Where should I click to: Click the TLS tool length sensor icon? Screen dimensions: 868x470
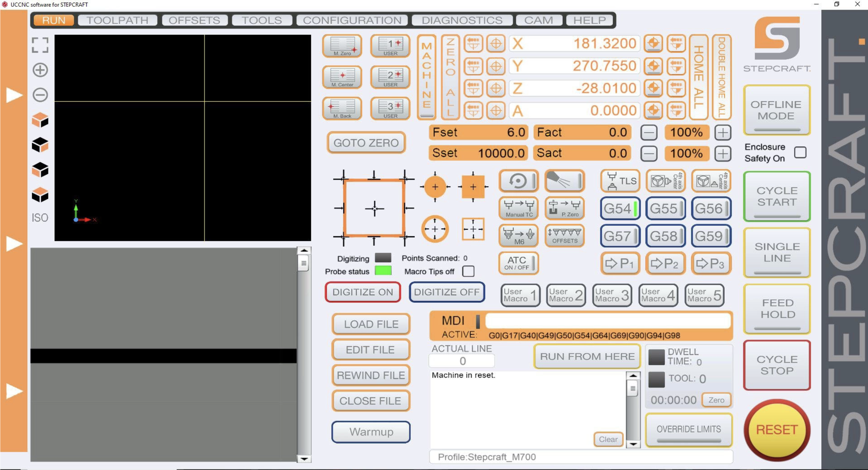pos(620,181)
